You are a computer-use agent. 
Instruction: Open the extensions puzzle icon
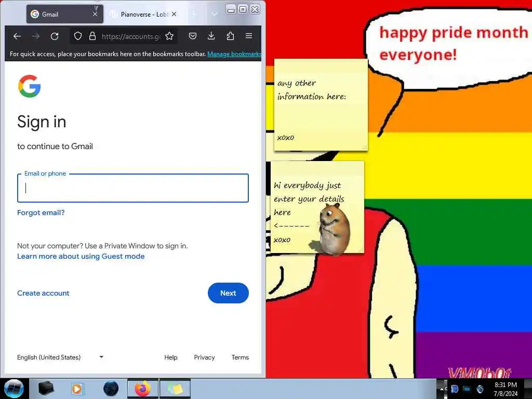point(230,36)
